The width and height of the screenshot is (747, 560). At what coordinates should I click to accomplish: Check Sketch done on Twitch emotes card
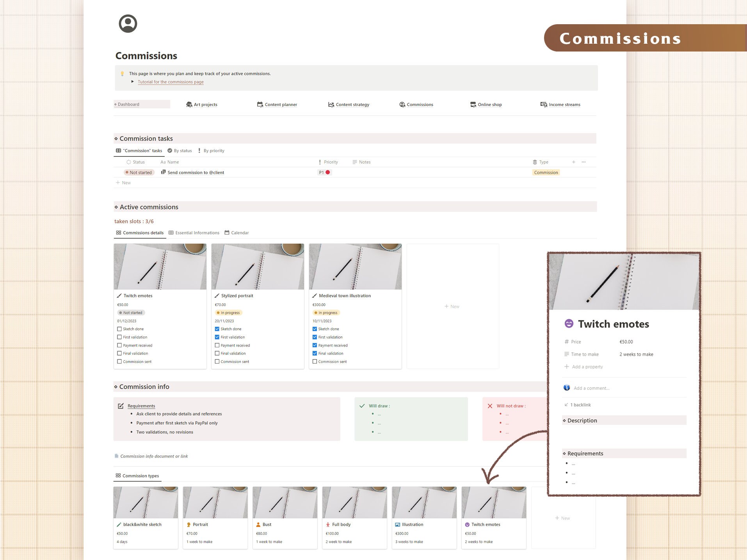tap(119, 329)
